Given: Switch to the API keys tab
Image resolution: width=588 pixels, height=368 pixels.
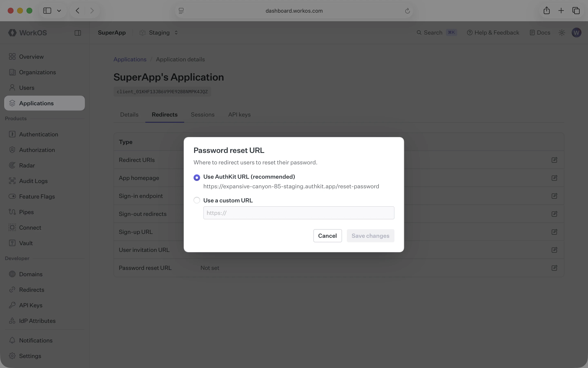Looking at the screenshot, I should (x=239, y=115).
